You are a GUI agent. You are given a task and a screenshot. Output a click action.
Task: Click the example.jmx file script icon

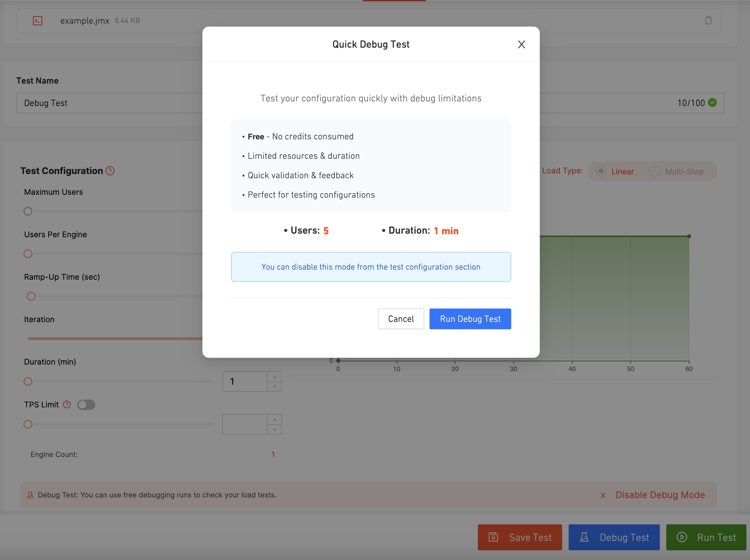click(38, 21)
